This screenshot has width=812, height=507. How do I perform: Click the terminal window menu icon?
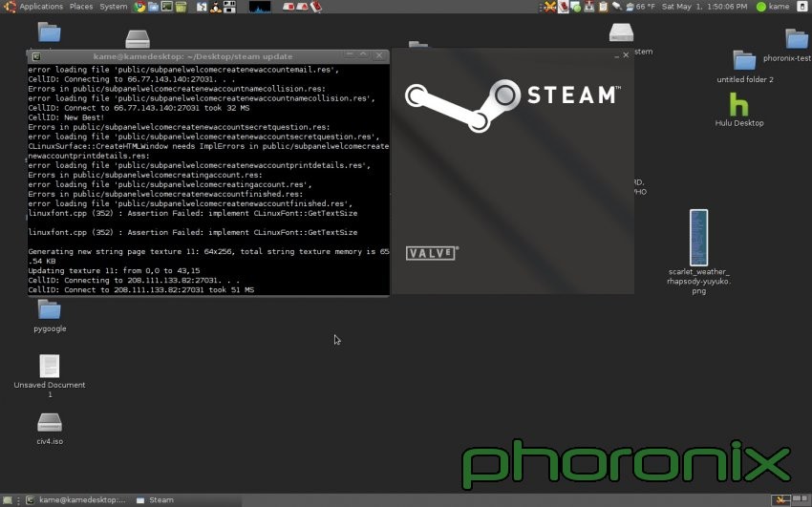[x=35, y=56]
